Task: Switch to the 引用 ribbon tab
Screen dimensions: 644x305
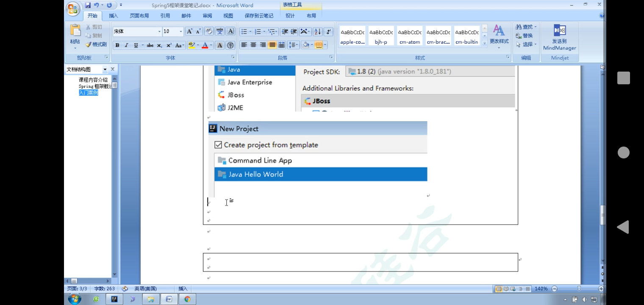Action: (x=165, y=16)
